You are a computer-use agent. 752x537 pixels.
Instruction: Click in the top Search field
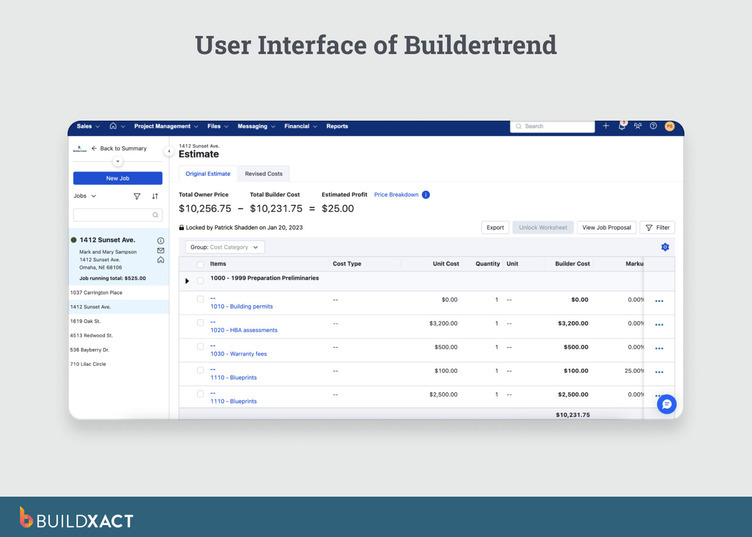(x=552, y=126)
